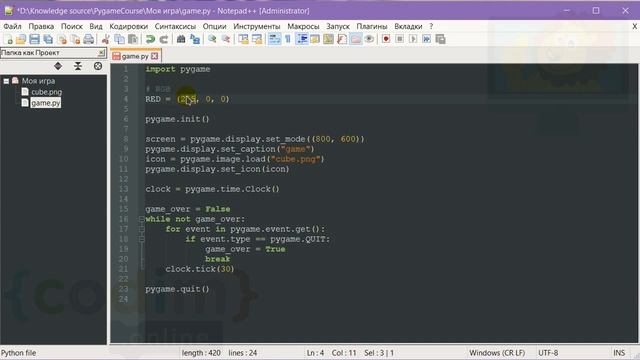Click UTF-8 encoding in status bar
This screenshot has height=360, width=640.
(548, 353)
